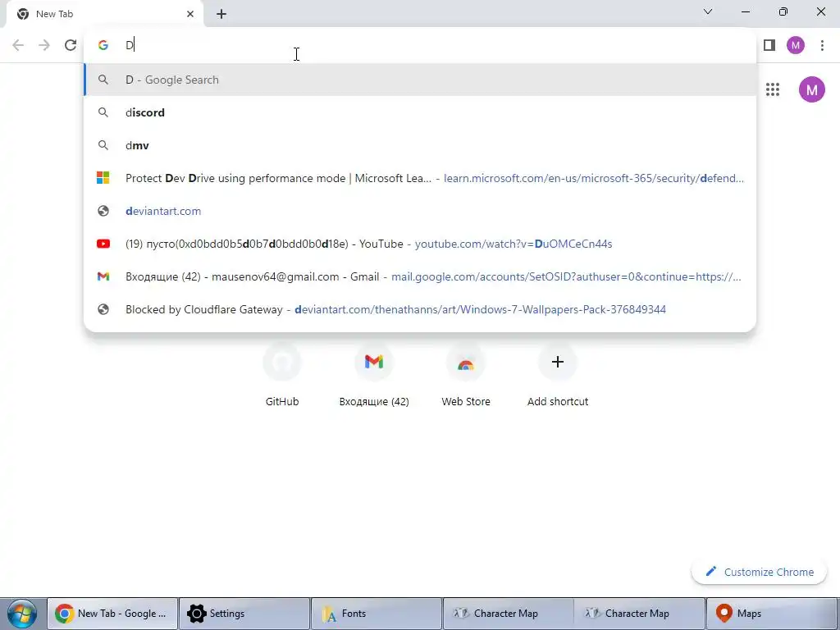The width and height of the screenshot is (840, 630).
Task: Open the tab search chevron in title bar
Action: click(x=708, y=11)
